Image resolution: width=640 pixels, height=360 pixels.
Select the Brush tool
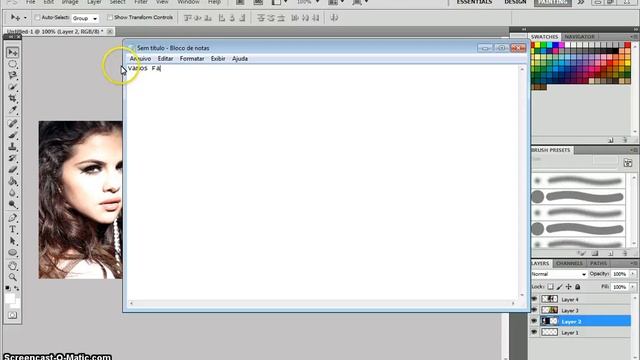coord(13,135)
